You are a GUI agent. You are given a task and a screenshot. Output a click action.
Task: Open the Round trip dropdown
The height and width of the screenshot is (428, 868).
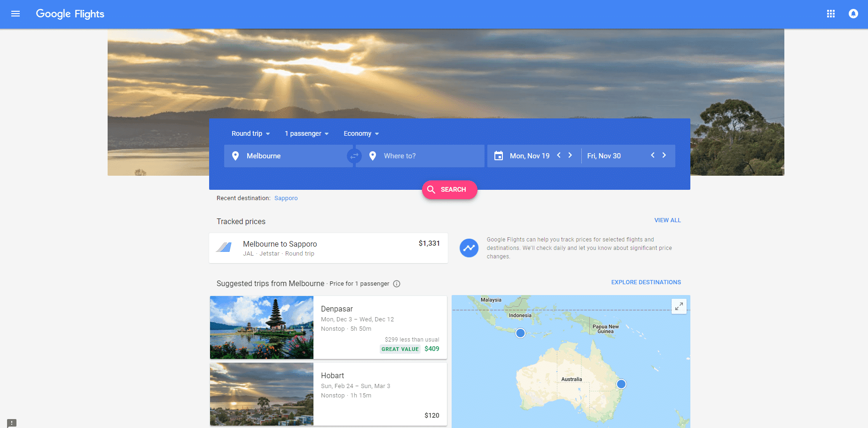(x=250, y=133)
